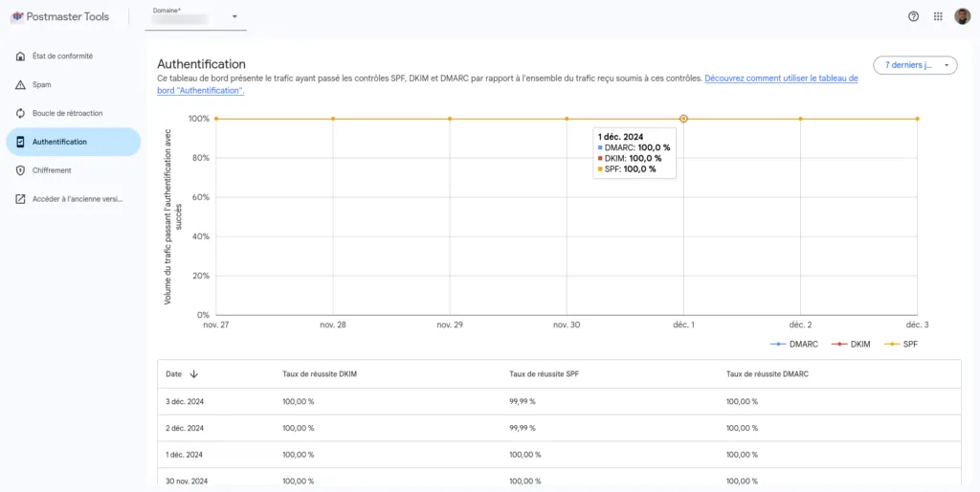Click the État de conformité home icon
The height and width of the screenshot is (492, 980).
[21, 56]
